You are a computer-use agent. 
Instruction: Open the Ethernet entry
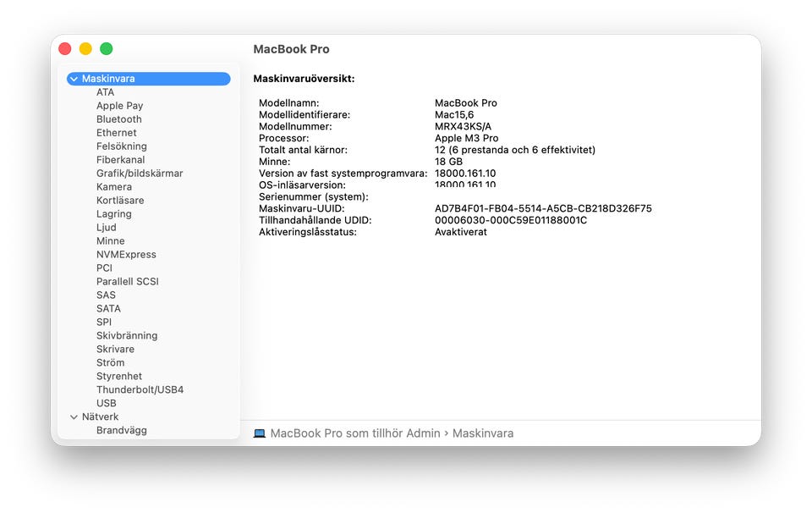coord(117,133)
